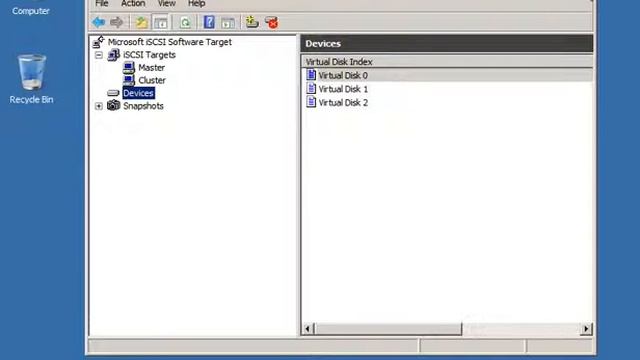Select Virtual Disk 0 row
This screenshot has height=360, width=640.
pos(447,75)
